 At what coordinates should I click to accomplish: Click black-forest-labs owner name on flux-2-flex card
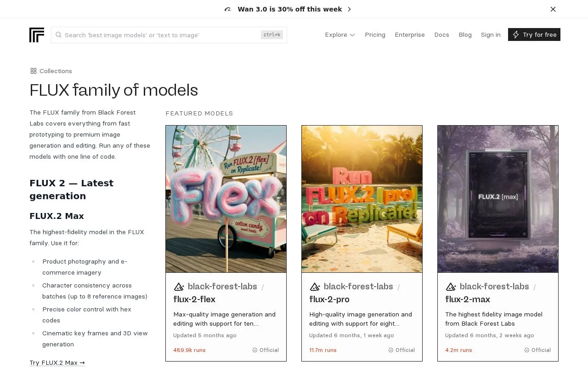point(222,287)
